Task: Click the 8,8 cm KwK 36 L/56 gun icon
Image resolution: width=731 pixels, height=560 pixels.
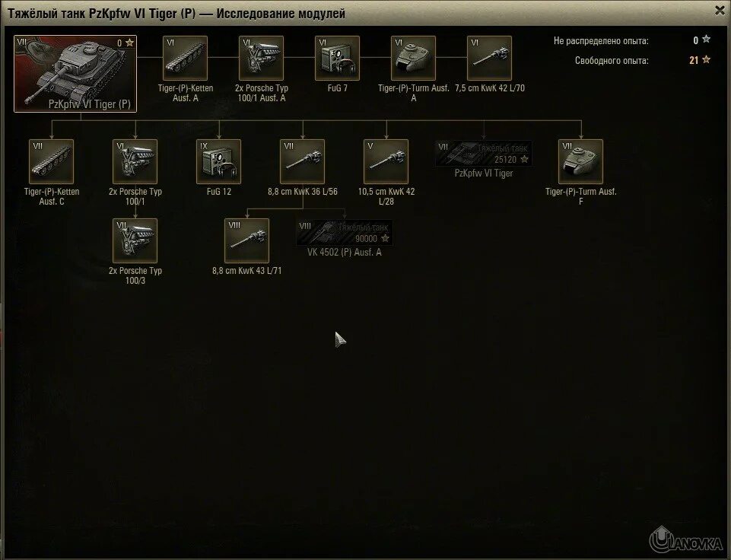Action: click(x=302, y=162)
